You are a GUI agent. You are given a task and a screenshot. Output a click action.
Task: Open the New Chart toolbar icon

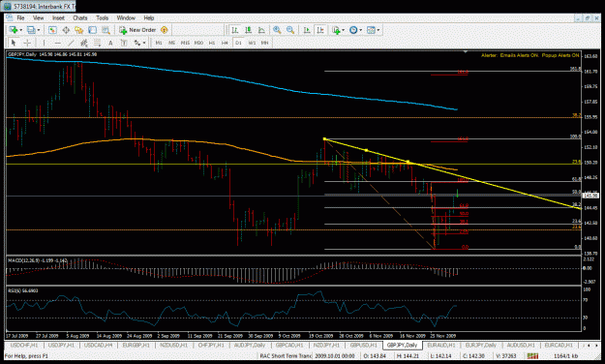point(14,30)
